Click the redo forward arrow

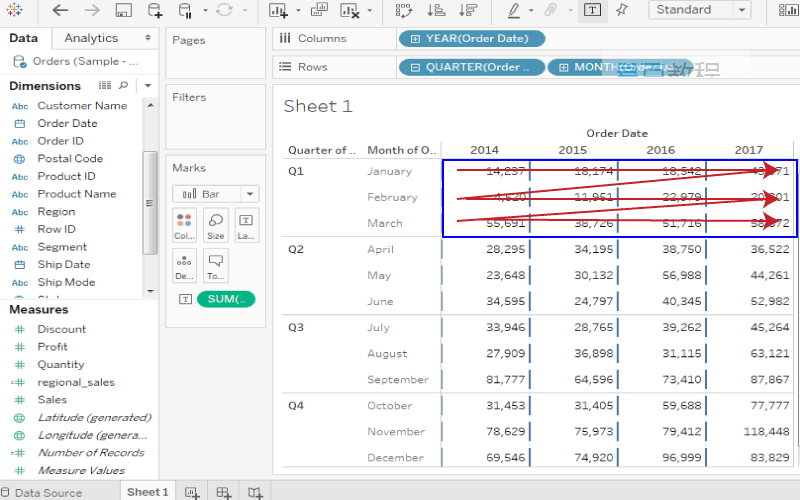point(92,10)
